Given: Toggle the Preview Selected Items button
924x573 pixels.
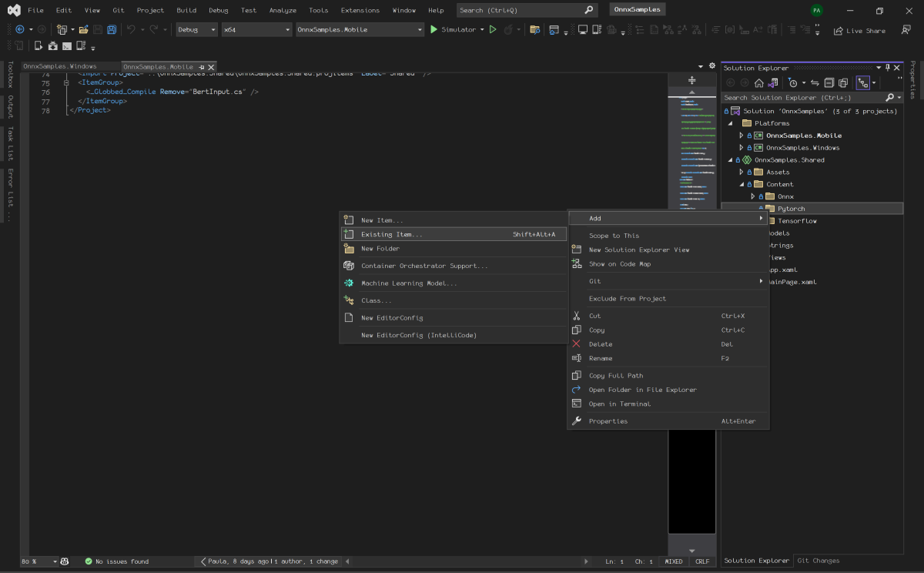Looking at the screenshot, I should (862, 82).
